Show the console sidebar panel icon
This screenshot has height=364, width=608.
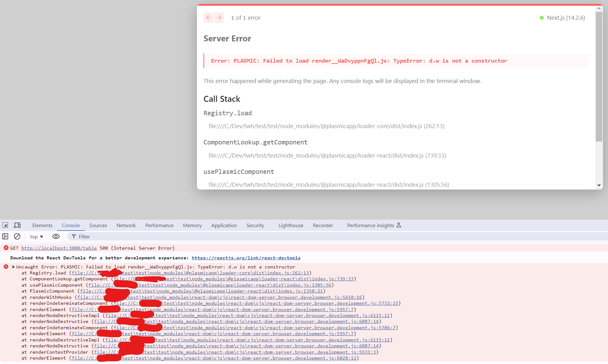click(x=5, y=237)
